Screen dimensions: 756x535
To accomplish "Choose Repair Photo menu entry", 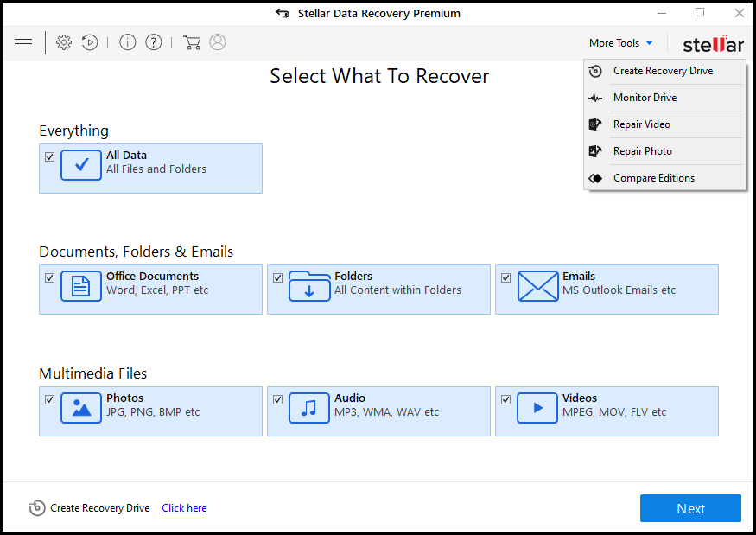I will click(665, 151).
